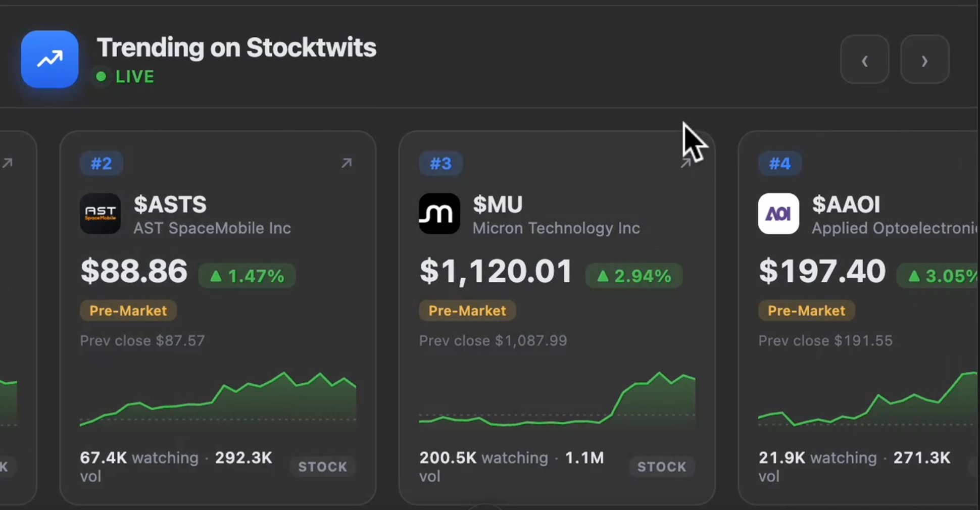Select the #2 rank badge
This screenshot has height=510, width=980.
tap(102, 163)
